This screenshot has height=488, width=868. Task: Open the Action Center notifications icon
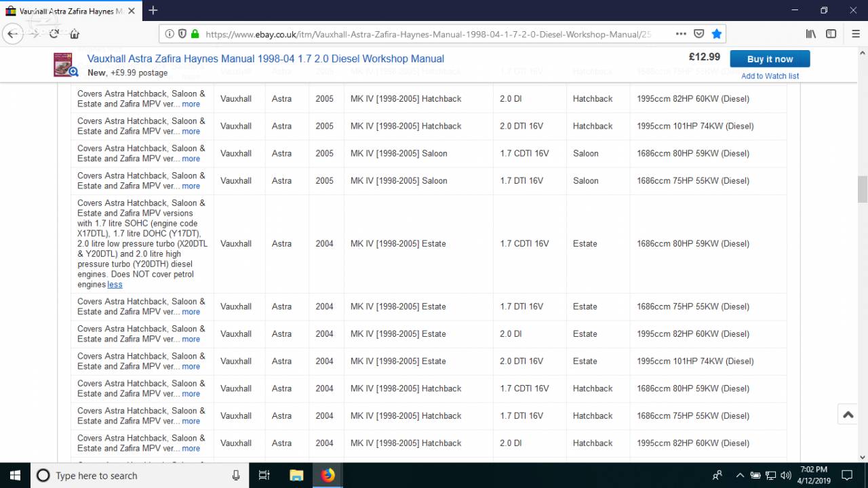pos(847,475)
